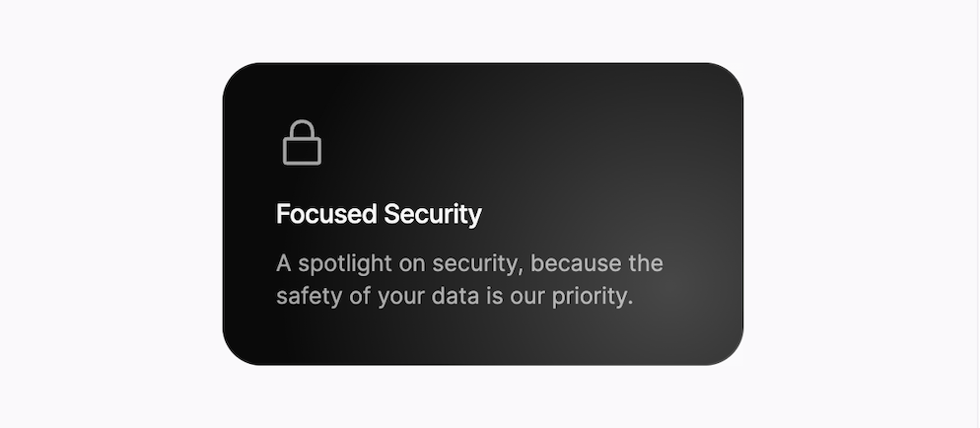Click the dark Focused Security card

(x=482, y=214)
